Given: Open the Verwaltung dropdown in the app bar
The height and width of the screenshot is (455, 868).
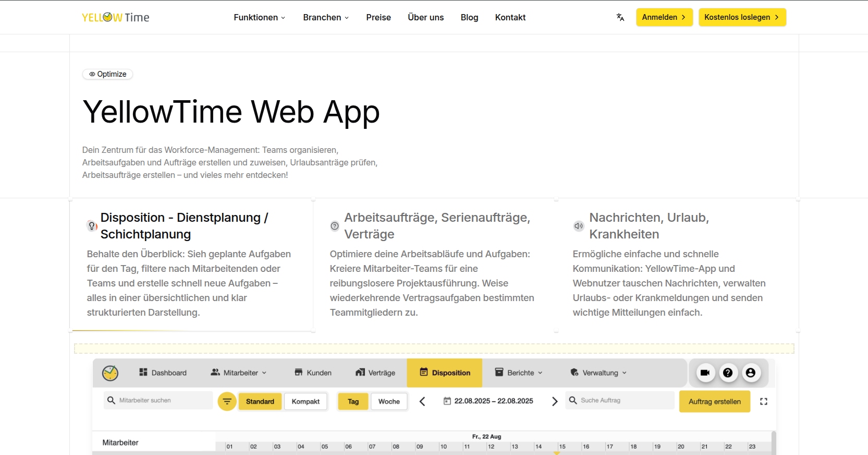Looking at the screenshot, I should click(598, 373).
